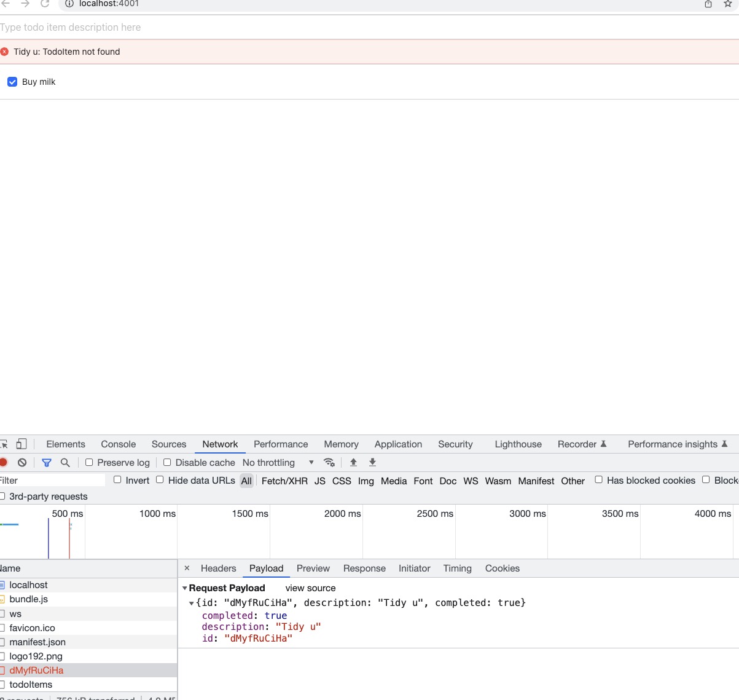Toggle the network filter funnel icon
739x700 pixels.
pyautogui.click(x=47, y=462)
